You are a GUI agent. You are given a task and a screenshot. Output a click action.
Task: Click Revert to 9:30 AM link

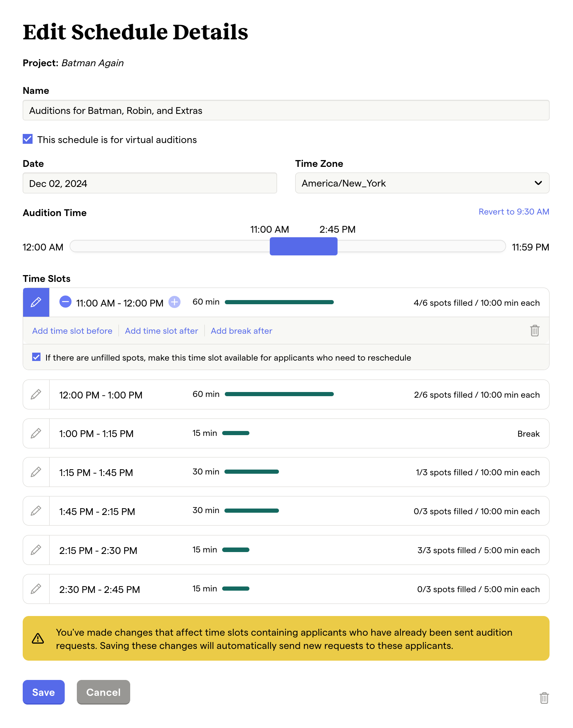(x=514, y=212)
